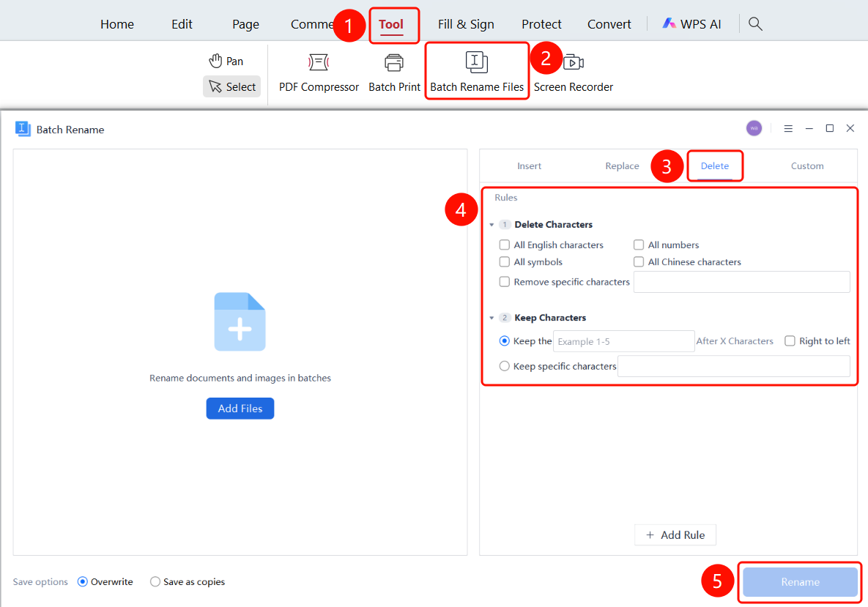The width and height of the screenshot is (868, 607).
Task: Launch Batch Print
Action: pyautogui.click(x=394, y=72)
